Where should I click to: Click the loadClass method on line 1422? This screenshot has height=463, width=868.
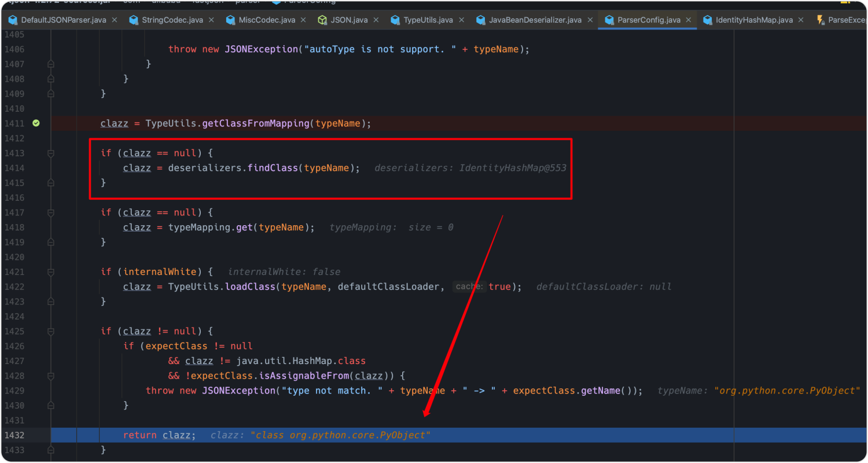250,287
